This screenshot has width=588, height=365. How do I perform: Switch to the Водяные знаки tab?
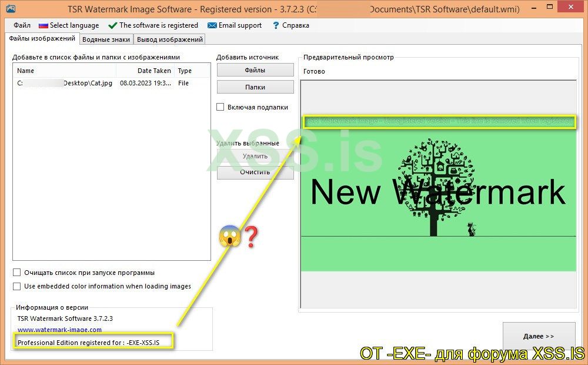(x=106, y=39)
